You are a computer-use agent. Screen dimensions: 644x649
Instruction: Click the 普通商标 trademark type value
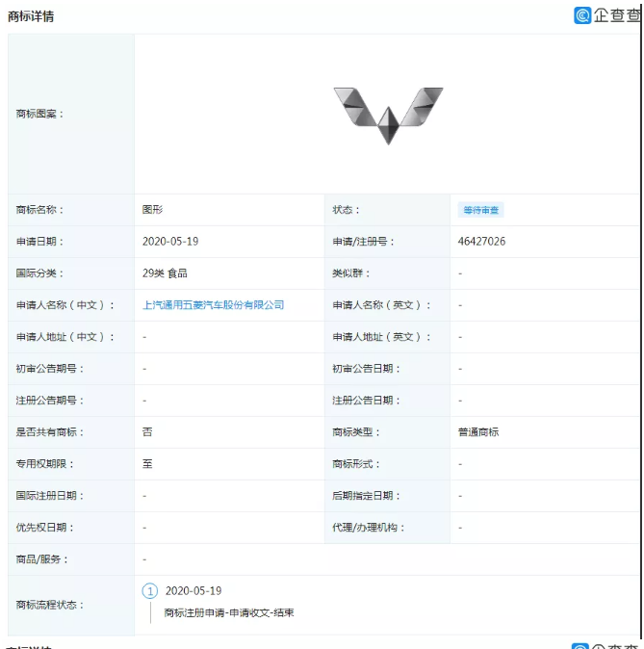pos(478,432)
